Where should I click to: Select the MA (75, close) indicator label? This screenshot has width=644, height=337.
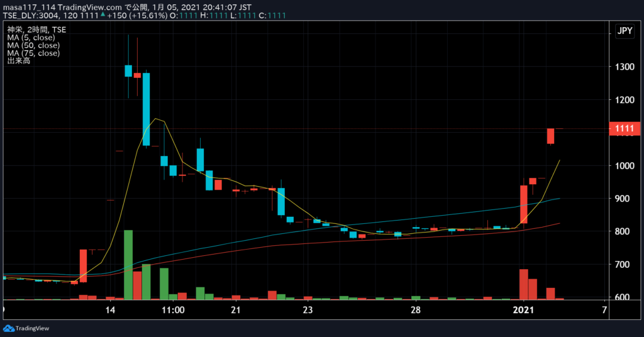tap(33, 53)
